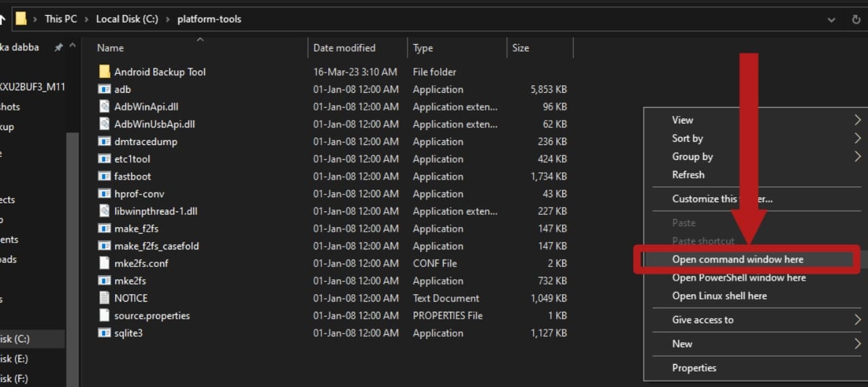Click the Android Backup Tool folder icon
The image size is (868, 387).
tap(104, 72)
